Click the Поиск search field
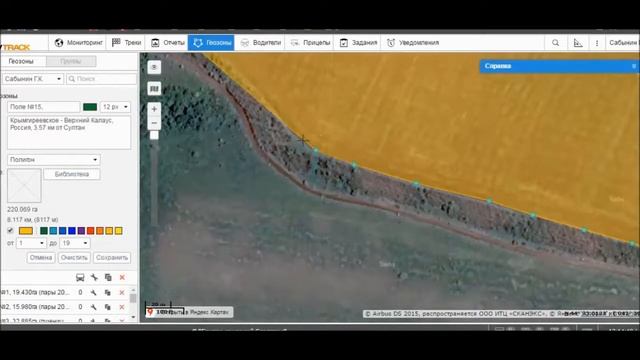The width and height of the screenshot is (640, 360). [x=101, y=79]
